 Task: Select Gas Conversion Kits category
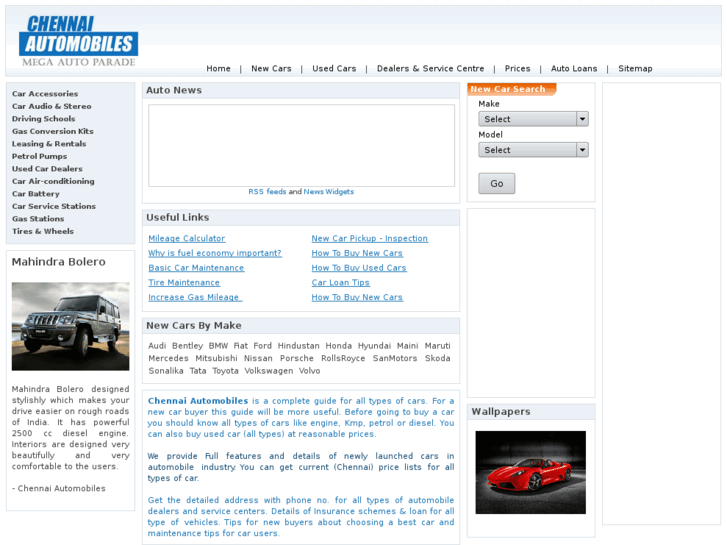tap(53, 131)
